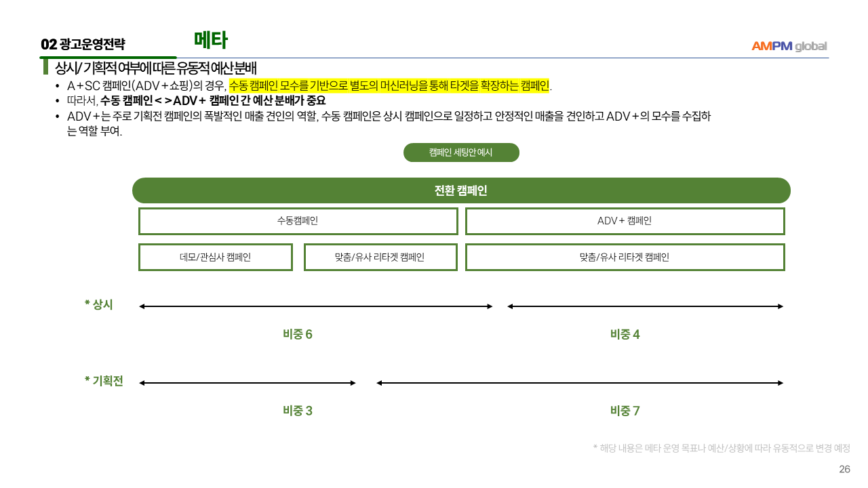This screenshot has width=868, height=488.
Task: Click the 캠페인 세팅안 예시 pill button
Action: tap(461, 152)
